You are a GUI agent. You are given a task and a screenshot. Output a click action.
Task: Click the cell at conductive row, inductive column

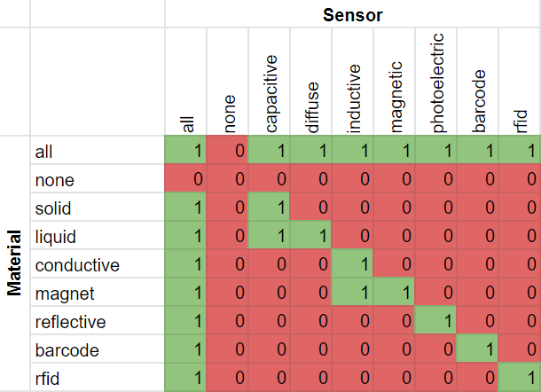pos(354,265)
